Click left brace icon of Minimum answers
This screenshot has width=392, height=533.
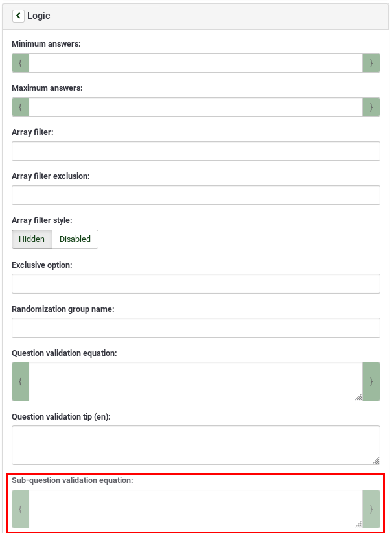(20, 63)
